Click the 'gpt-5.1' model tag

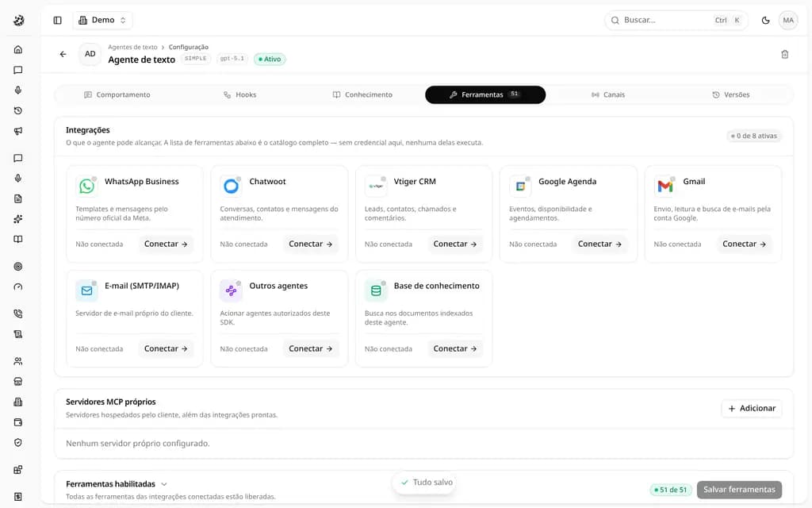(x=232, y=59)
